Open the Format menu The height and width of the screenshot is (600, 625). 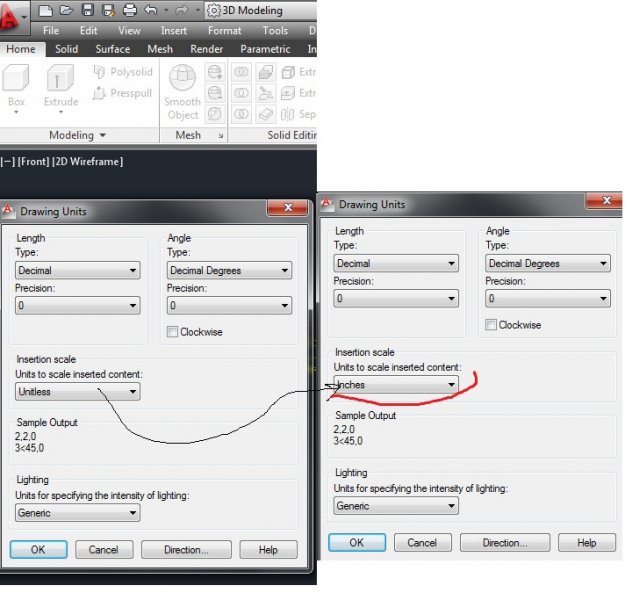click(224, 31)
